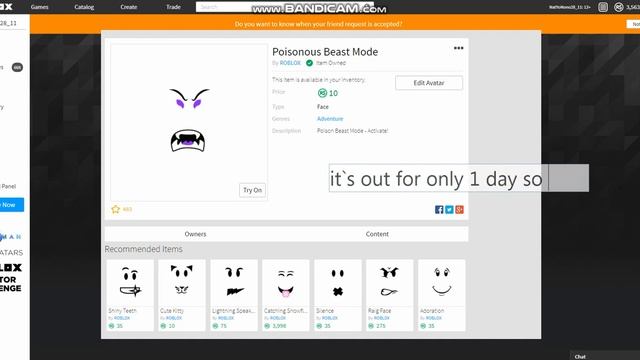Click the friend request notification banner text
640x360 pixels.
click(x=318, y=24)
